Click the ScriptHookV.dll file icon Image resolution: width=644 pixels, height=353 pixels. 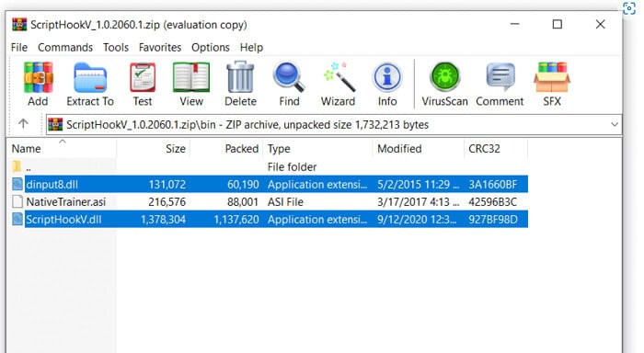click(x=17, y=219)
